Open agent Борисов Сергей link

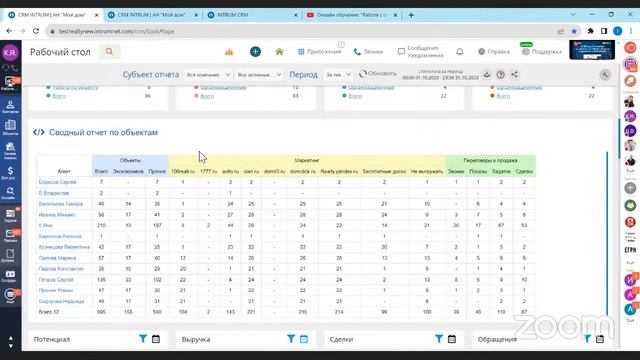[x=58, y=182]
